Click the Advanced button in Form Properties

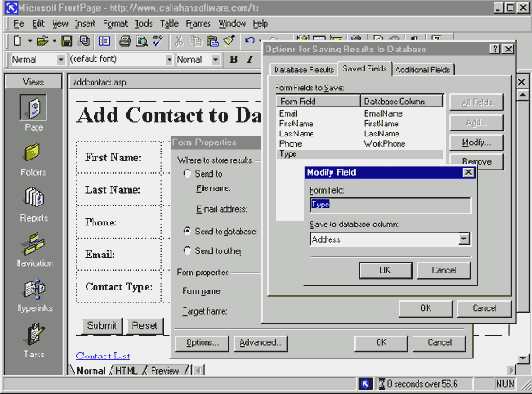click(261, 343)
